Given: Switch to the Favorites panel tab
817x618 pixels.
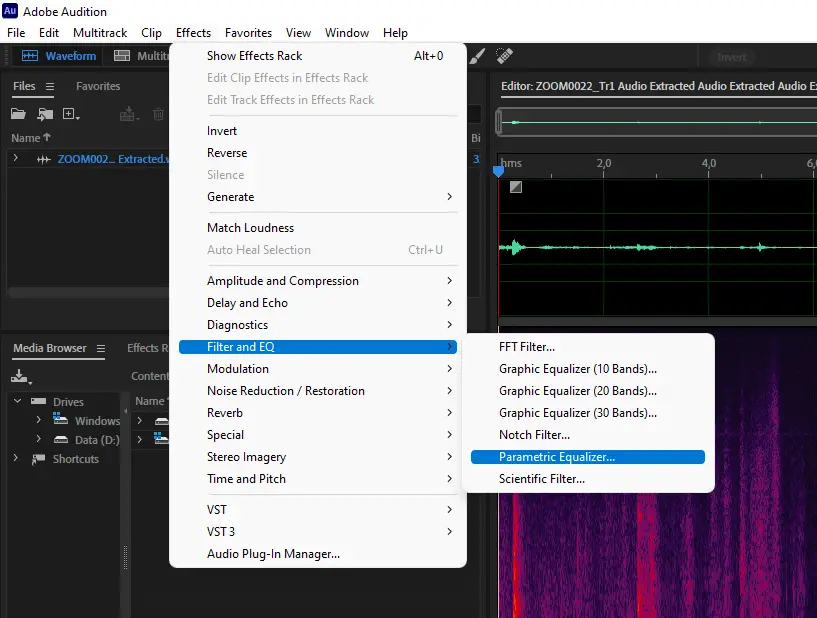Looking at the screenshot, I should 98,86.
